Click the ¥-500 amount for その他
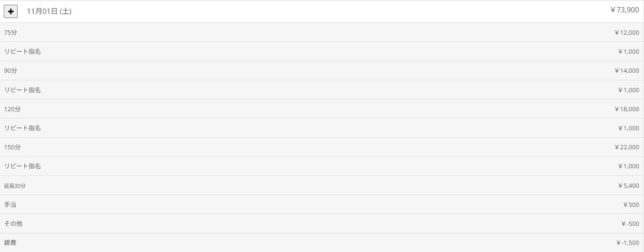 tap(630, 223)
